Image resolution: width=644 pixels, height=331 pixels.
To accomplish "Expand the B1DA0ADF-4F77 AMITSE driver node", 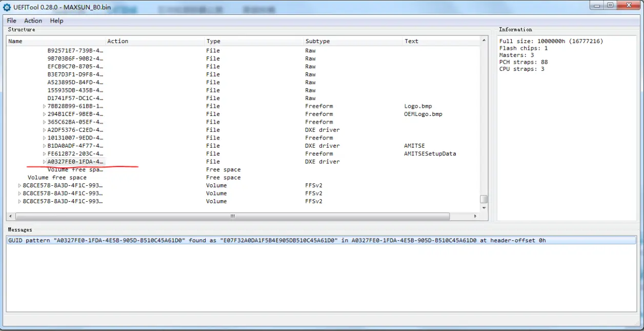I will pos(45,146).
